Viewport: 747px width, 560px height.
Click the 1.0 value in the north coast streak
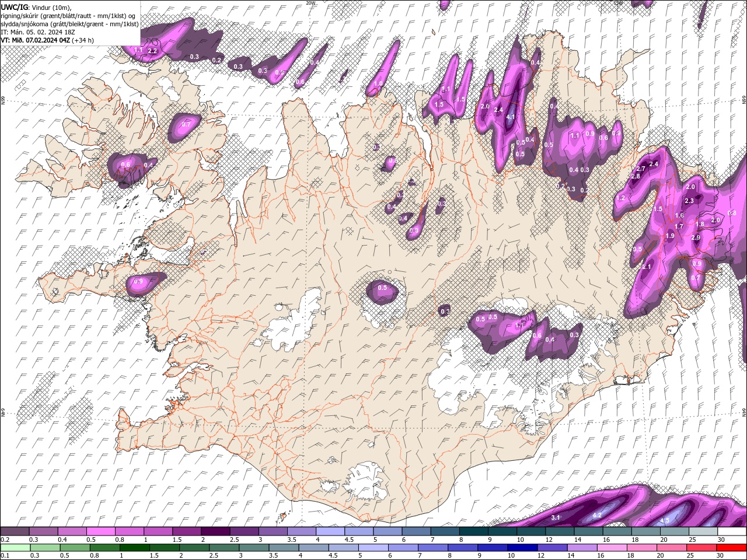point(378,84)
